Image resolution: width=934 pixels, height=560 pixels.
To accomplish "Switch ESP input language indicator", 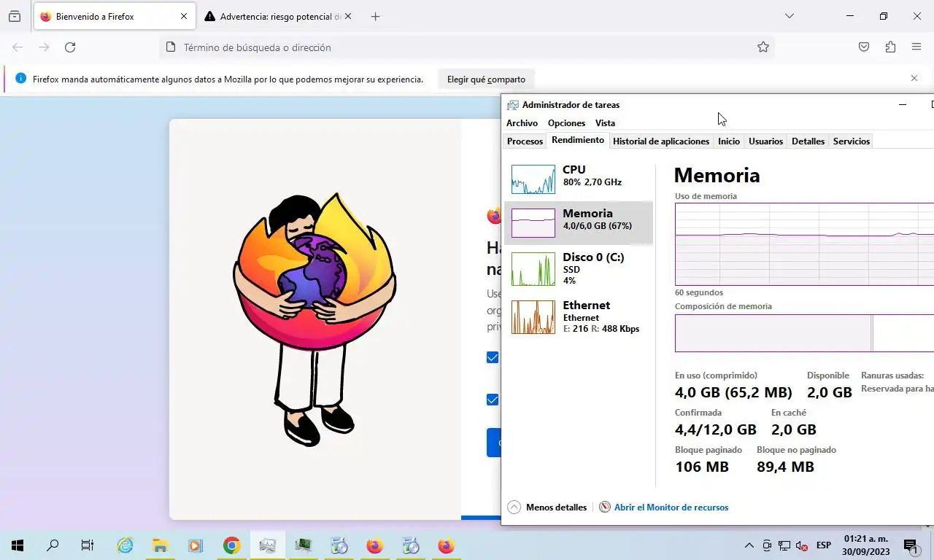I will point(823,545).
